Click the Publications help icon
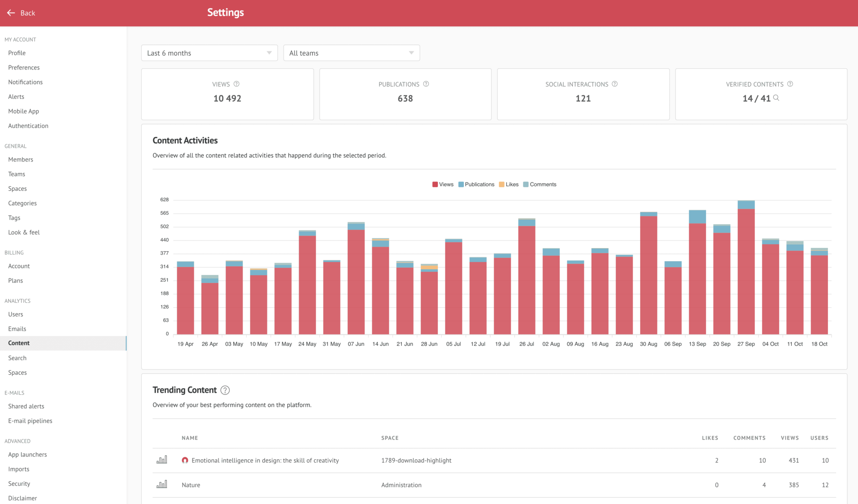This screenshot has width=858, height=504. click(426, 84)
